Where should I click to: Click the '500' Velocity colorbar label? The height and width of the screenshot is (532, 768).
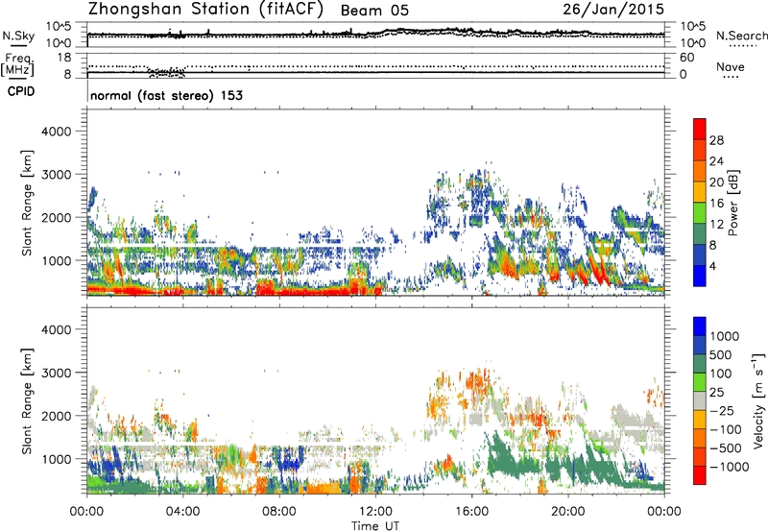pos(721,355)
